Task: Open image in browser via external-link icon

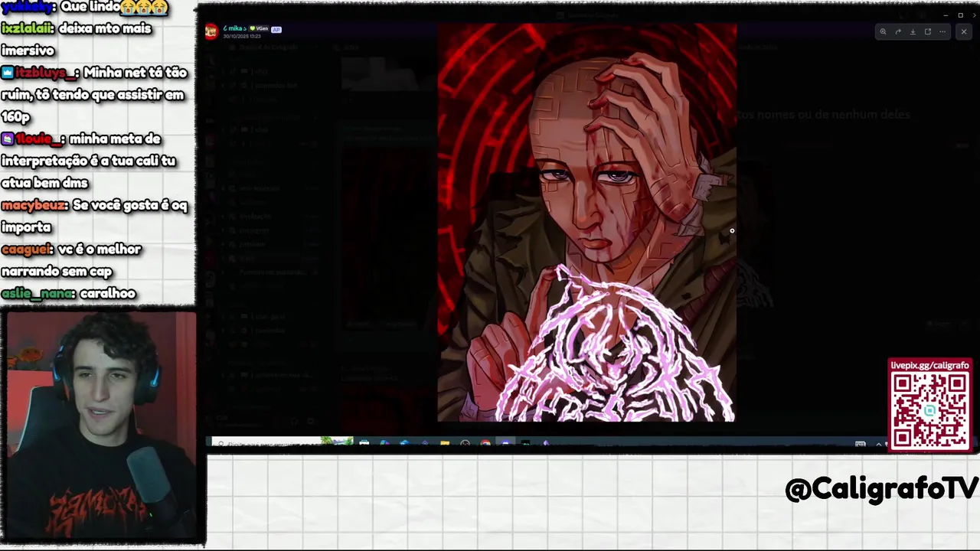Action: pyautogui.click(x=928, y=31)
